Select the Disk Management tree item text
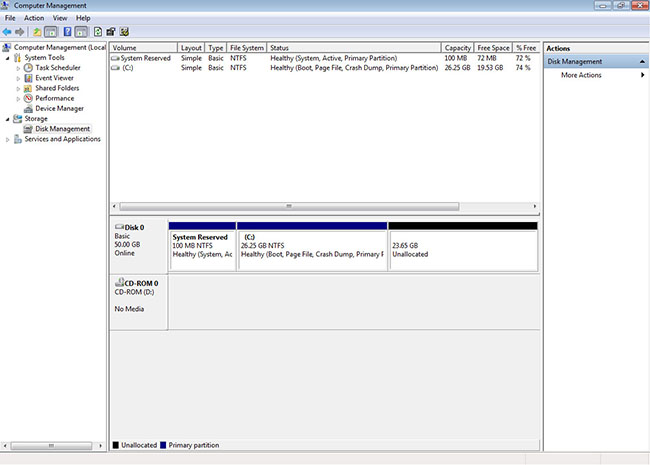This screenshot has height=465, width=650. pos(63,129)
